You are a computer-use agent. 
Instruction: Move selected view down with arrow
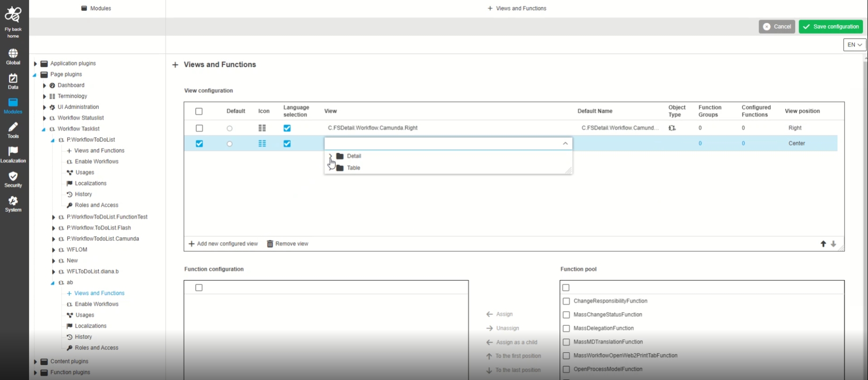(833, 244)
